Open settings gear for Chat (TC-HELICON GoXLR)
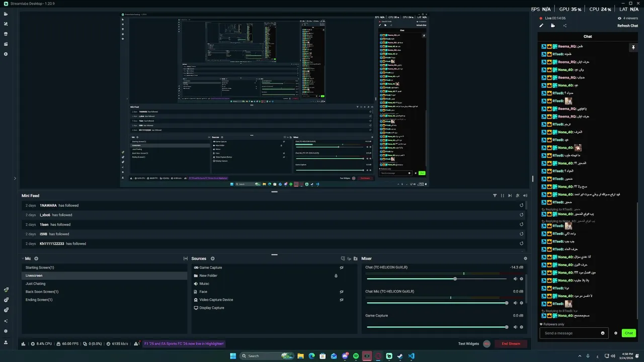The image size is (644, 362). [x=521, y=279]
